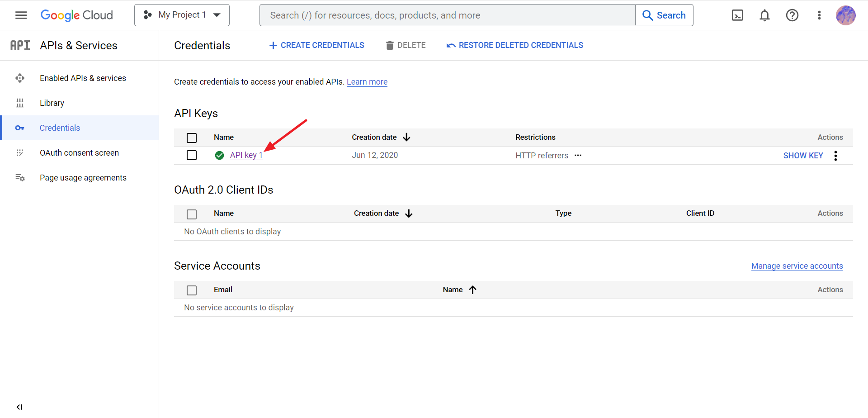Click the undo arrow icon on RESTORE DELETED CREDENTIALS
The width and height of the screenshot is (868, 418).
(451, 45)
